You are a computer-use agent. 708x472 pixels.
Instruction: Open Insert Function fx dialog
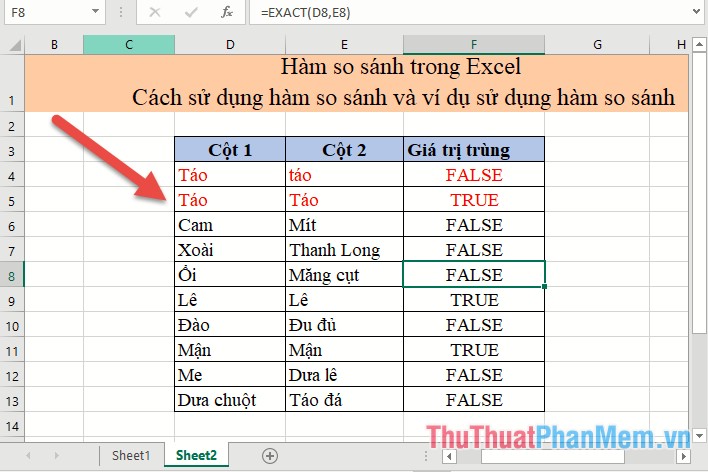tap(227, 12)
